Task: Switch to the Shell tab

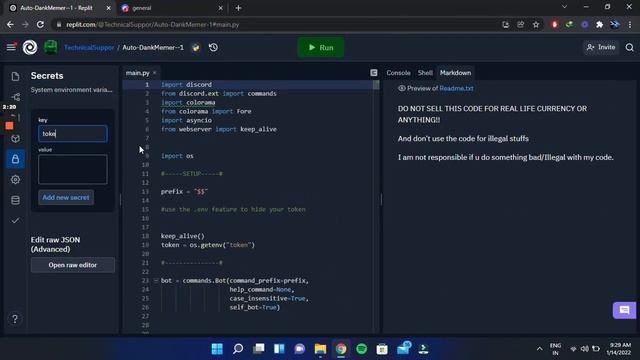Action: [x=425, y=73]
